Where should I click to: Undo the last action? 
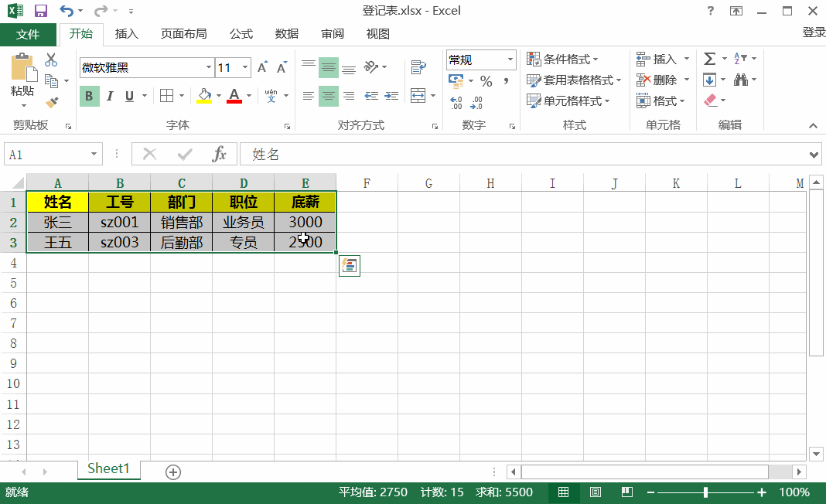pyautogui.click(x=67, y=11)
